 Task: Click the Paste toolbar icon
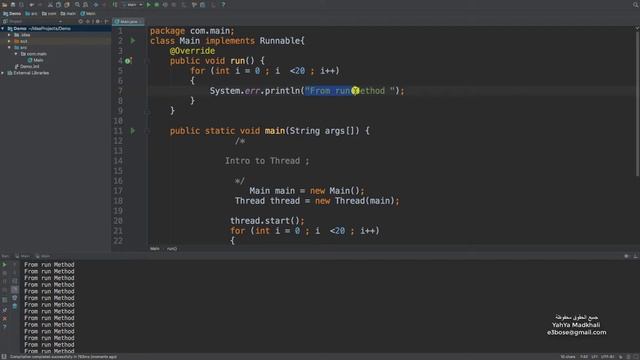click(67, 4)
